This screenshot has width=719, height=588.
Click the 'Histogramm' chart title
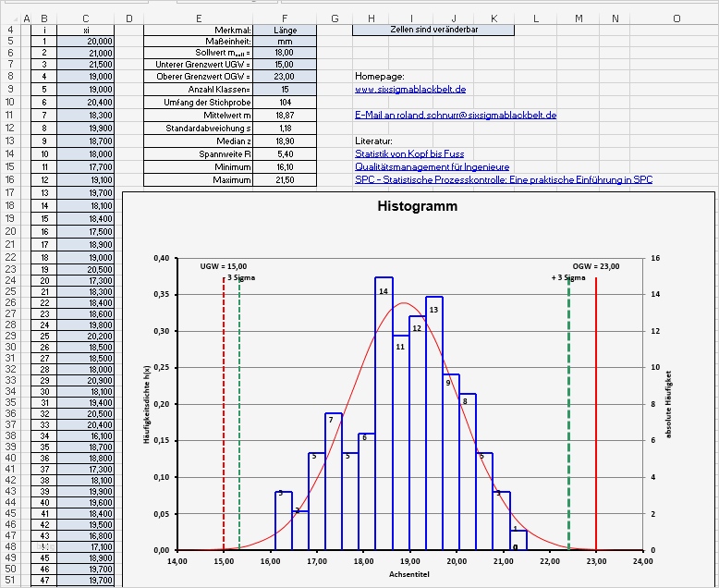pos(417,207)
